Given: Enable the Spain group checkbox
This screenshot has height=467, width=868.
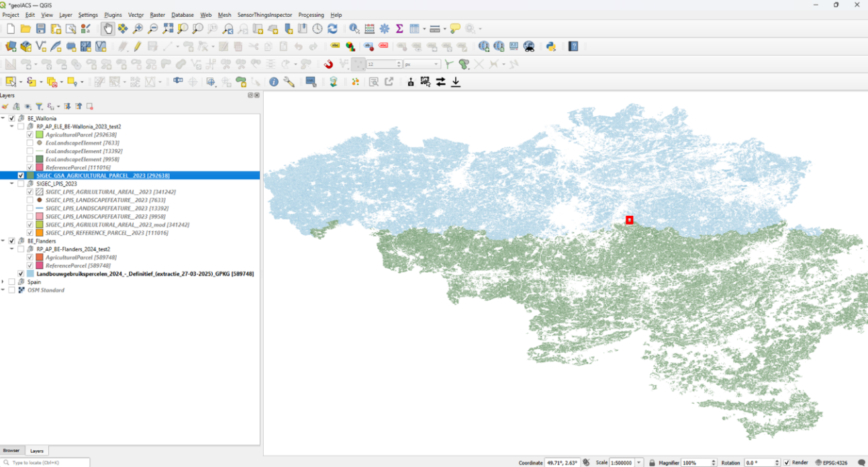Looking at the screenshot, I should (12, 282).
